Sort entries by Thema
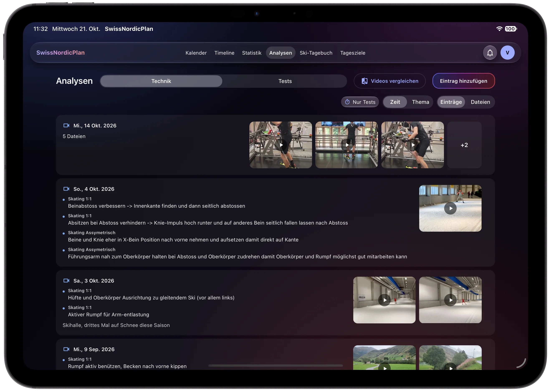551x392 pixels. coord(421,102)
